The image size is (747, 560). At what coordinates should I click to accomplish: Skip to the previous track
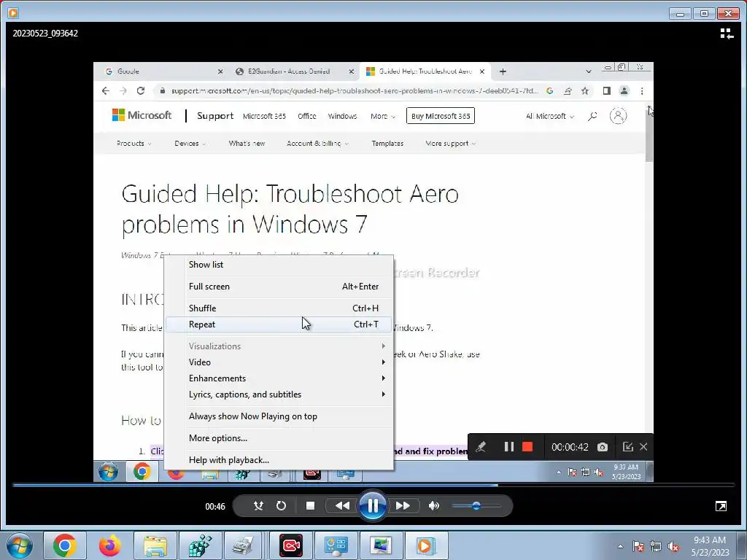pyautogui.click(x=342, y=506)
